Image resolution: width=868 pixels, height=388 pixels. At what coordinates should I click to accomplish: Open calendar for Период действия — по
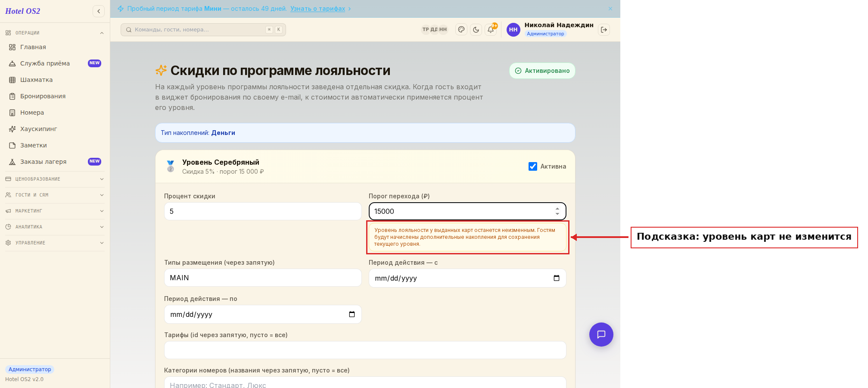(x=352, y=314)
